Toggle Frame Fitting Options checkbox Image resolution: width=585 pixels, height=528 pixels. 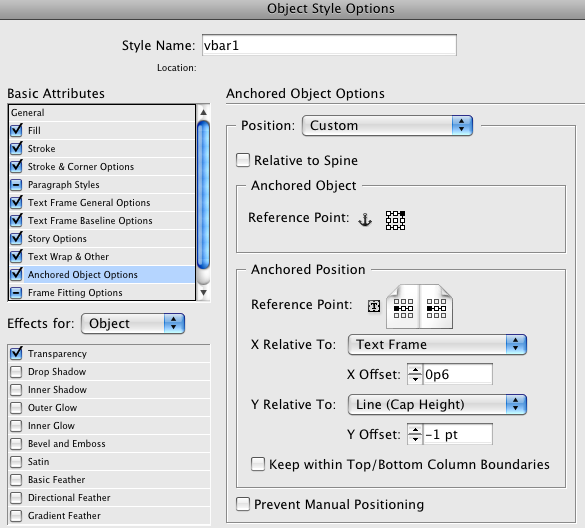pos(16,292)
